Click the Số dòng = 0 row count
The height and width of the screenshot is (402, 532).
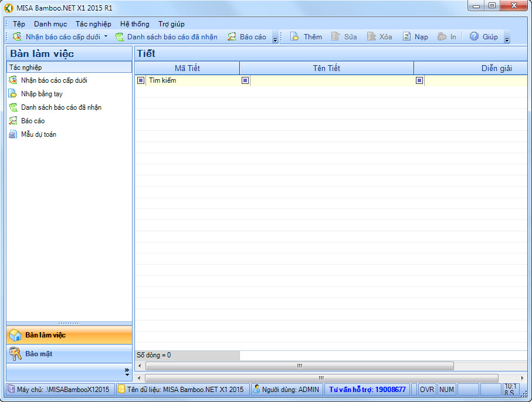(x=154, y=355)
